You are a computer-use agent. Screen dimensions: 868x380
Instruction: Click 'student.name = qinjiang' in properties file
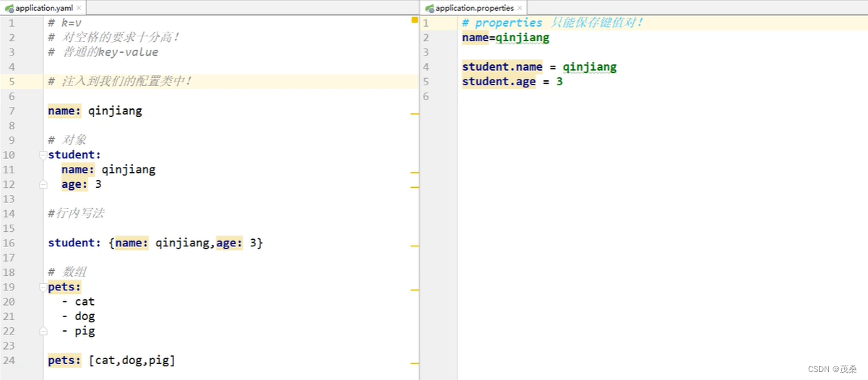coord(539,66)
